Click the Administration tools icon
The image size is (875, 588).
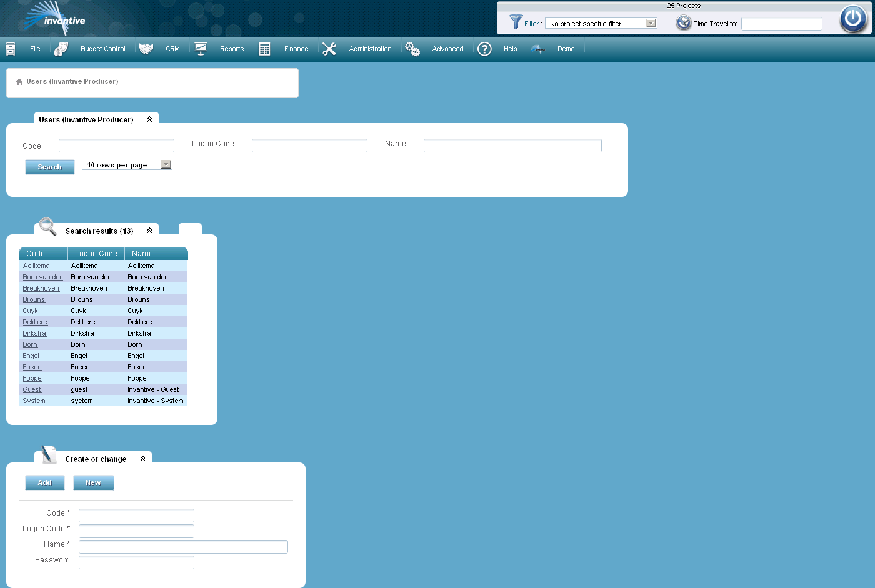point(329,49)
